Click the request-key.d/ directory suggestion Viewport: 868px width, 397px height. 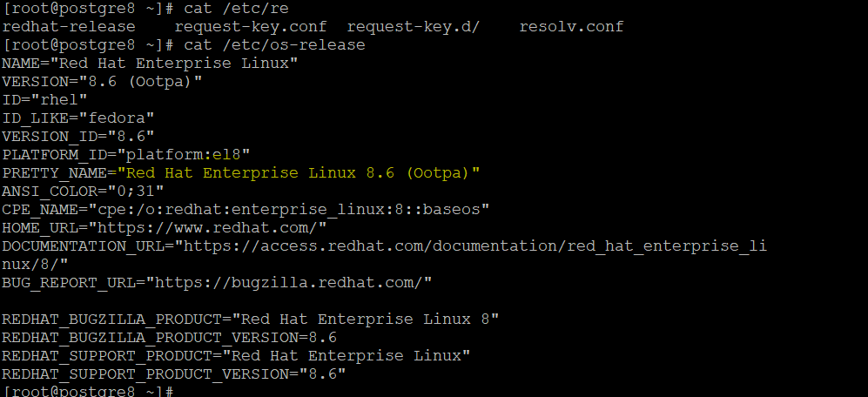click(x=414, y=26)
